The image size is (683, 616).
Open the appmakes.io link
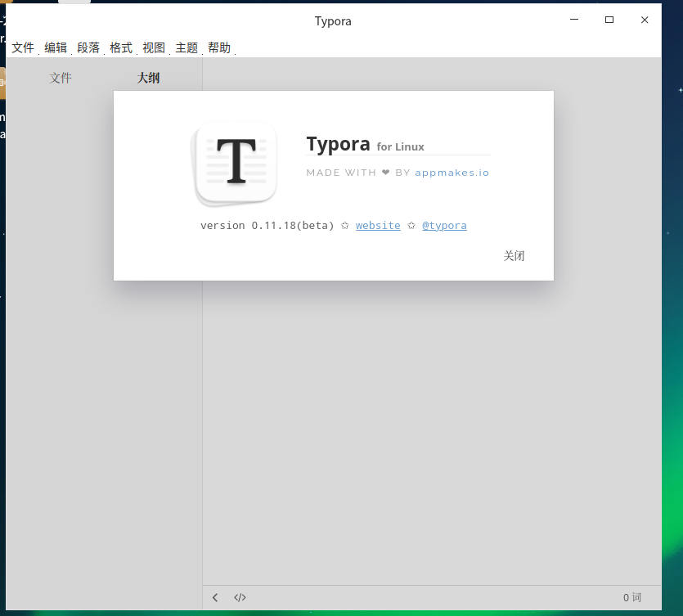click(452, 173)
